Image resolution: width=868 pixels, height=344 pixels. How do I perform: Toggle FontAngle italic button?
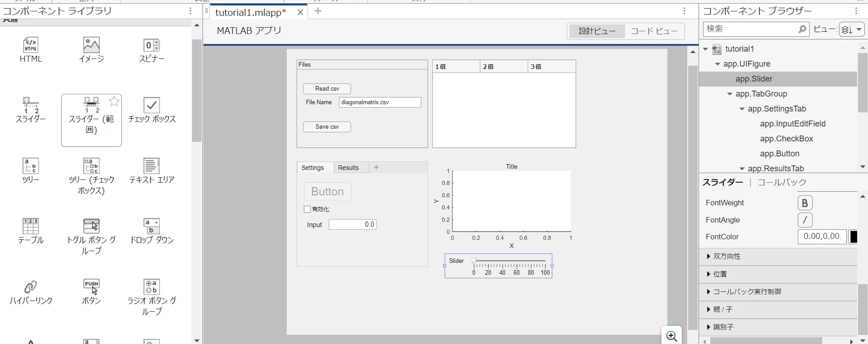(x=805, y=220)
